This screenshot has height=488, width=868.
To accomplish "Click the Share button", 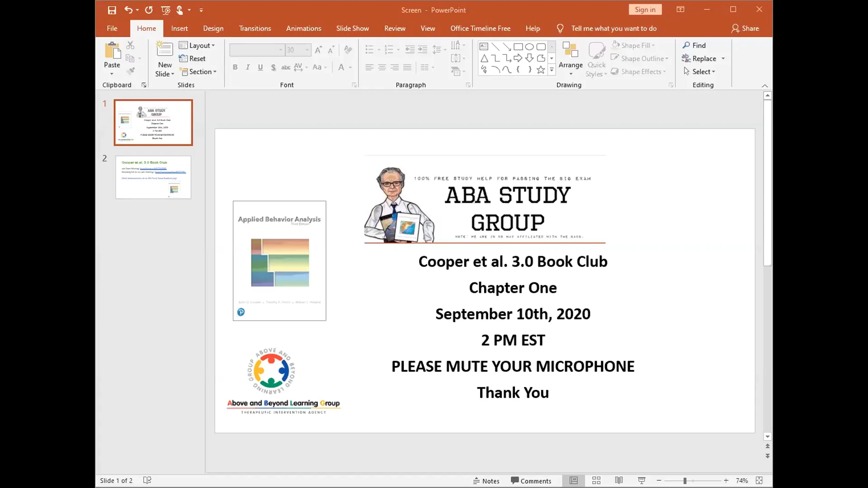I will click(745, 28).
